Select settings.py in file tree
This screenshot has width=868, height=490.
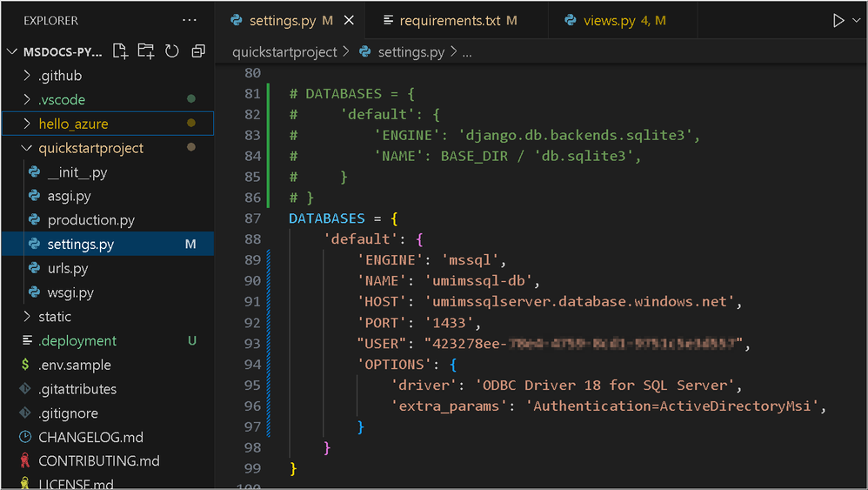[x=107, y=245]
